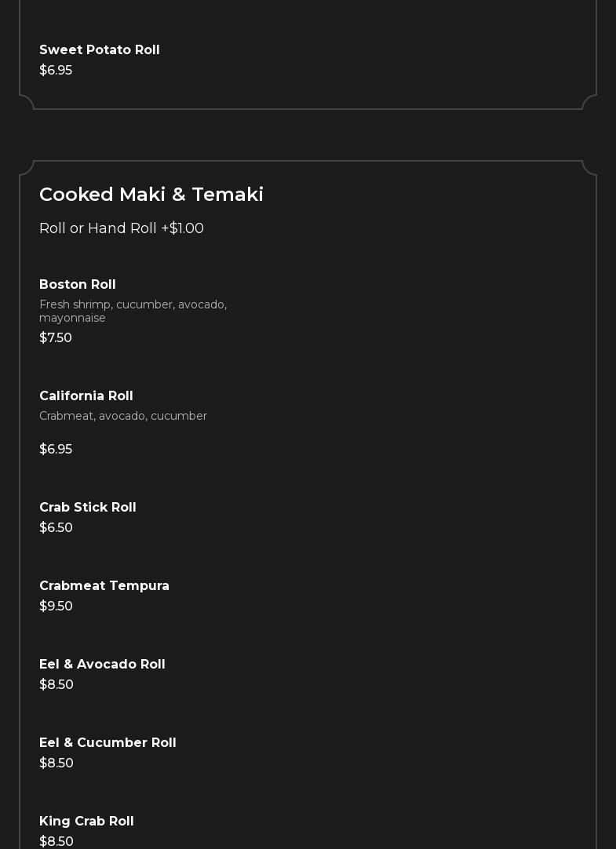Click the price below Eel & Cucumber Roll

point(56,763)
